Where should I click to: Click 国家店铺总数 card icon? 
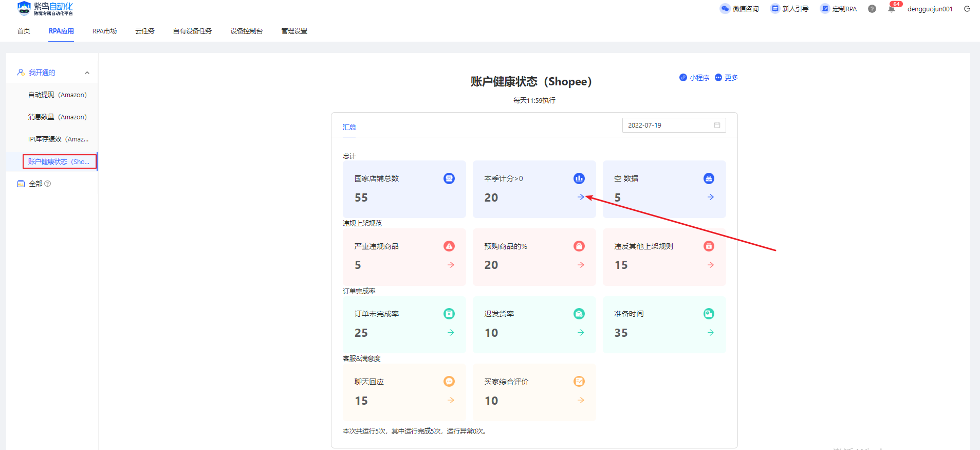449,178
